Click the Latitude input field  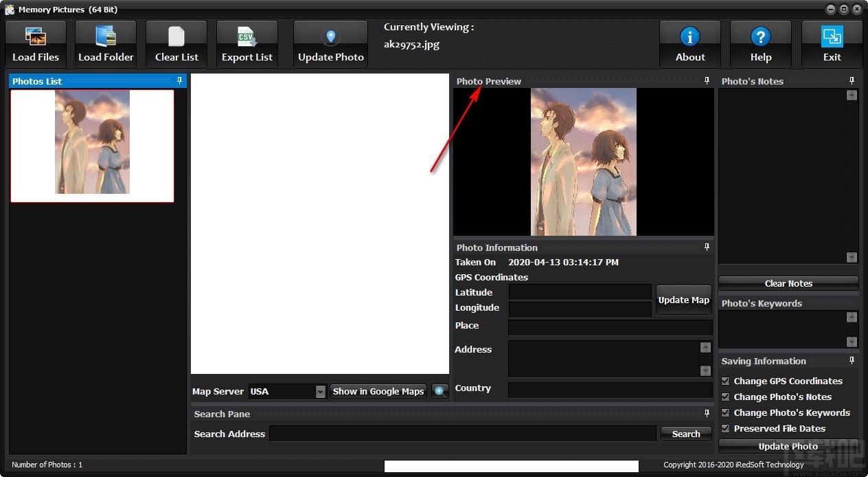click(x=580, y=292)
